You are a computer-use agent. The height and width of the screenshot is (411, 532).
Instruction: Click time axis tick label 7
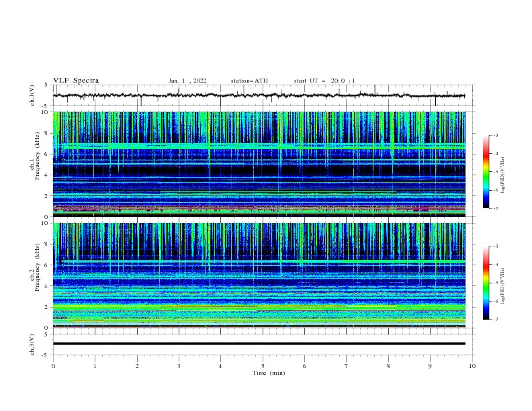tap(347, 366)
